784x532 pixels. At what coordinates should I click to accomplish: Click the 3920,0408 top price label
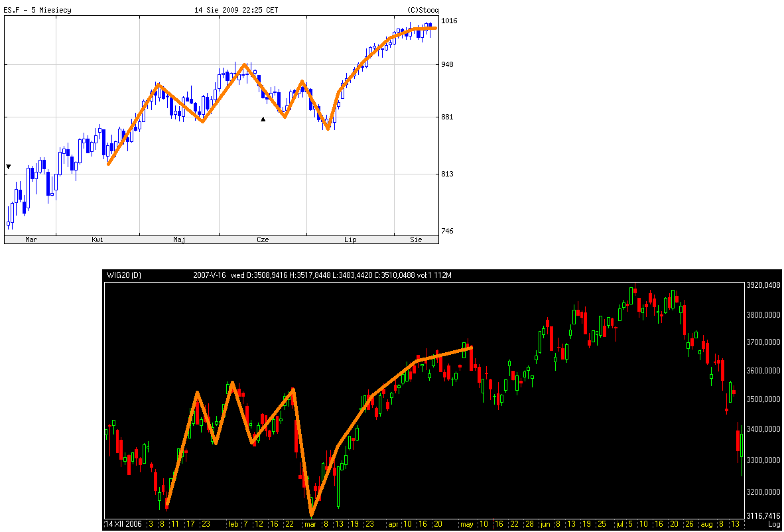point(763,286)
